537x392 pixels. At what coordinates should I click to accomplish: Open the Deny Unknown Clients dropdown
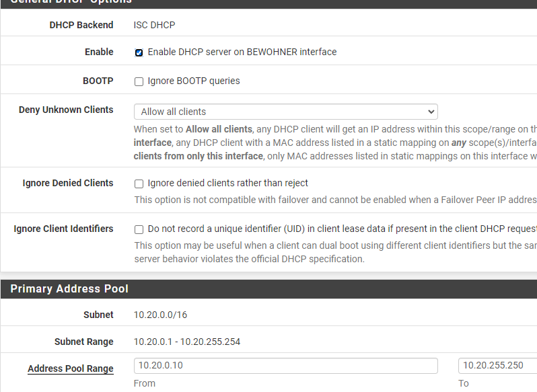click(x=285, y=112)
